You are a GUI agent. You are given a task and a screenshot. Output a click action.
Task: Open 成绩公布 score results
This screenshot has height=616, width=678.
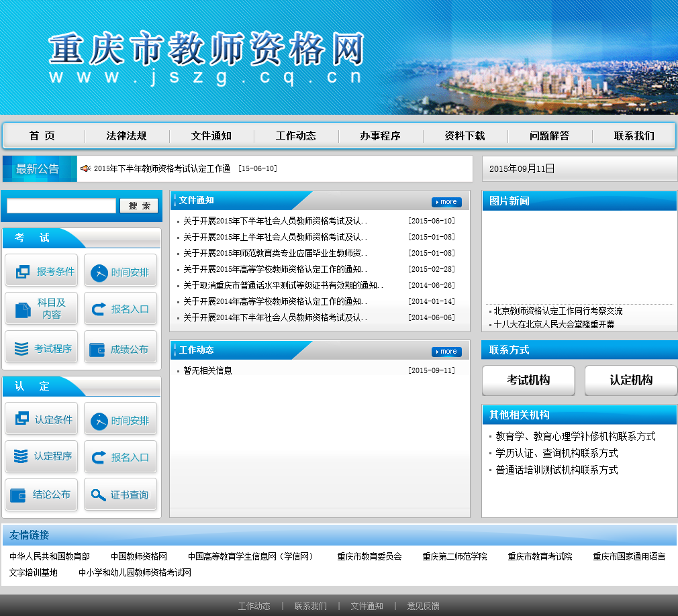[x=120, y=348]
